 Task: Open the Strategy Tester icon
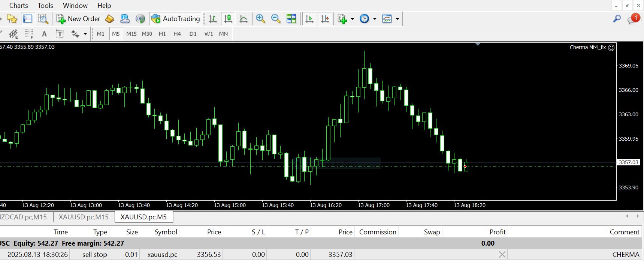(43, 19)
